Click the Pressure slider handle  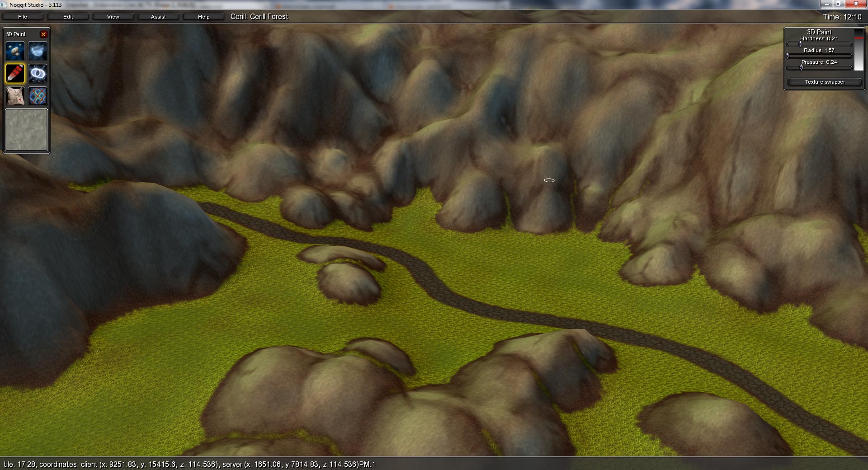[802, 68]
